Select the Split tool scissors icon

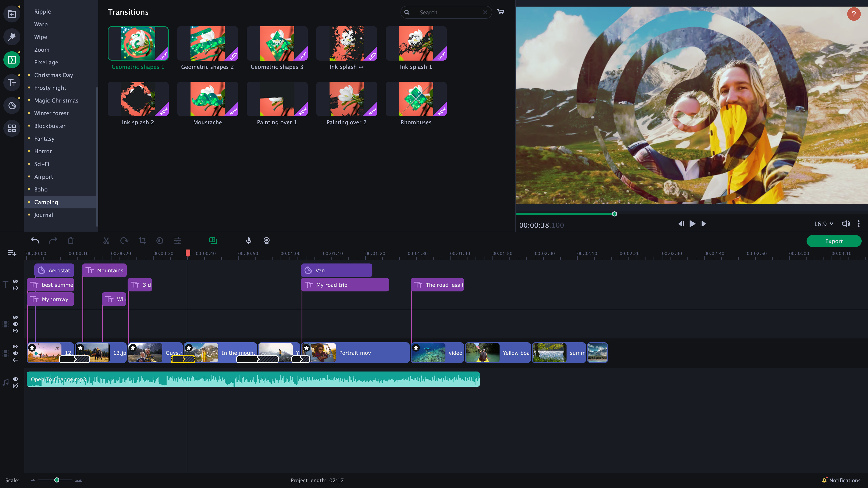(106, 241)
